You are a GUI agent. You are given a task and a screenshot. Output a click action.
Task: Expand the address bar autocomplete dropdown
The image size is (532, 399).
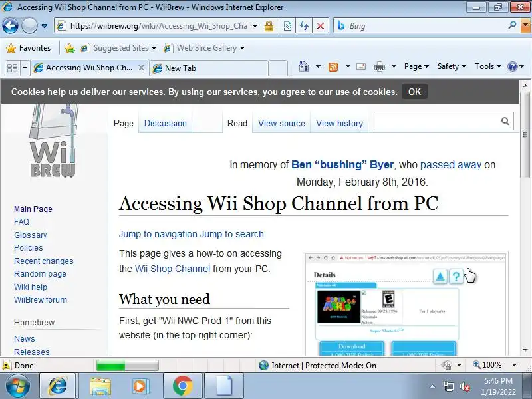click(x=255, y=26)
